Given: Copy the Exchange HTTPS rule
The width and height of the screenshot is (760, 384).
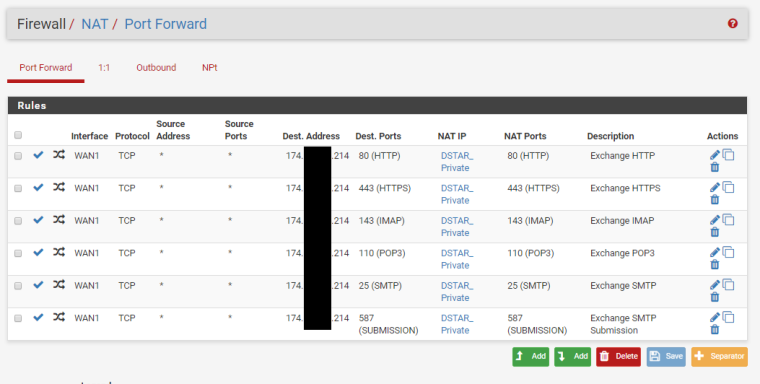Looking at the screenshot, I should [728, 187].
